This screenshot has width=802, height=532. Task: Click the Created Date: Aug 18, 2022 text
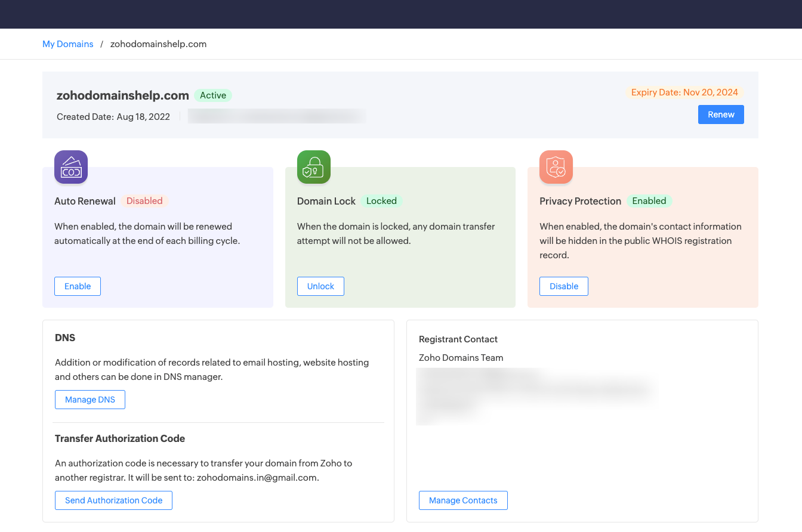point(113,117)
